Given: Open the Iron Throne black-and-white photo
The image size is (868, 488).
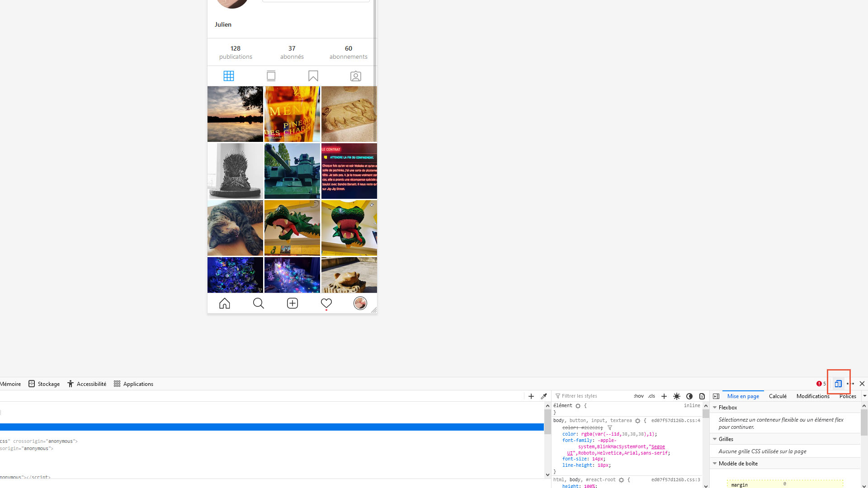Looking at the screenshot, I should click(235, 171).
